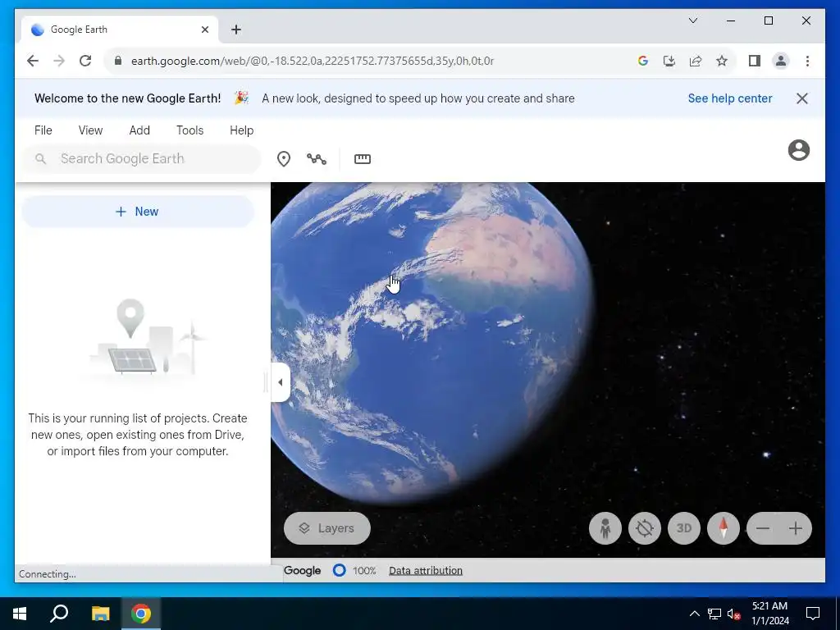Screen dimensions: 840x630
Task: Open the Windows Start menu
Action: 20,614
